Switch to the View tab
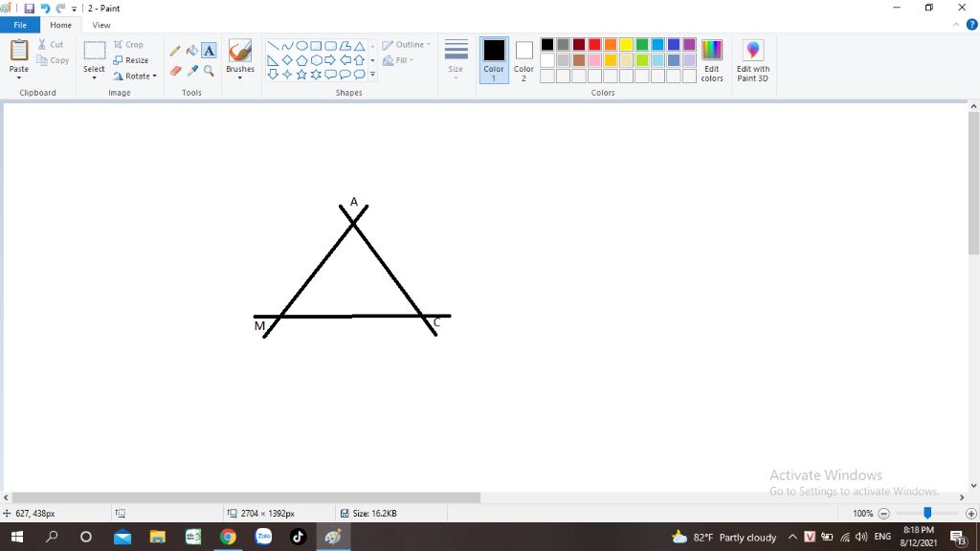 click(101, 25)
